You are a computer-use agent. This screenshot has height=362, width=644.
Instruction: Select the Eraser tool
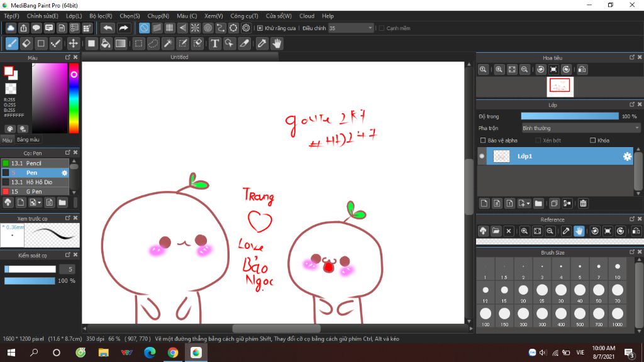(x=26, y=43)
